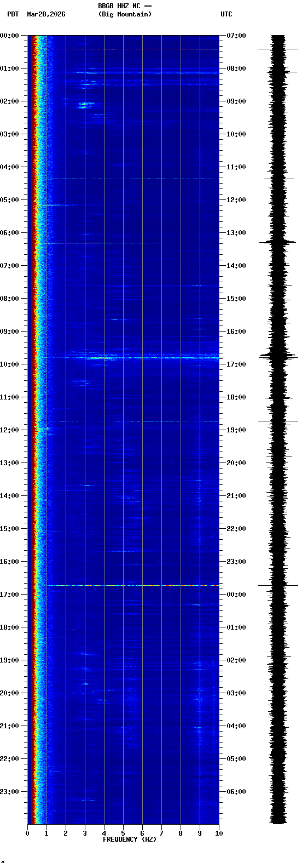Click frequency axis tick label '9'
Viewport: 302px width, 868px height.
200,833
